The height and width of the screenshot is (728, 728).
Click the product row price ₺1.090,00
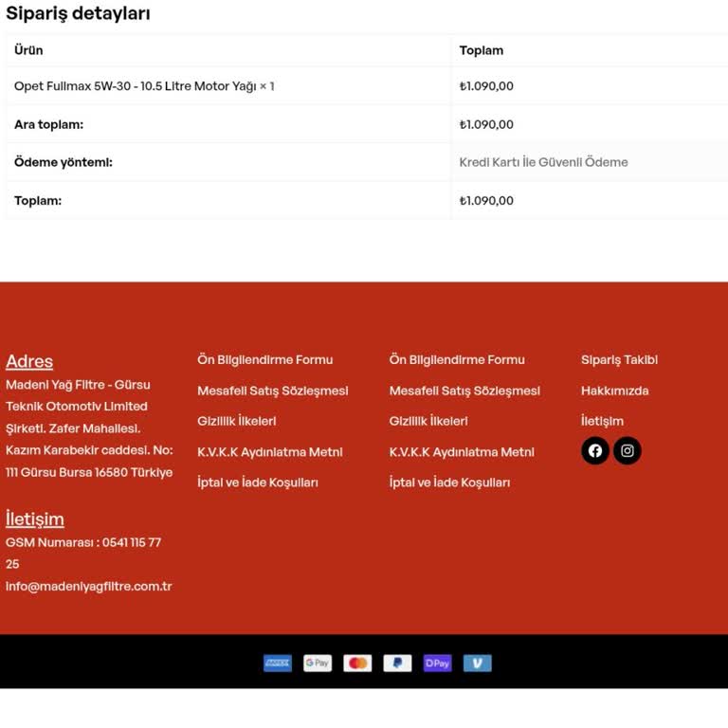pos(486,86)
